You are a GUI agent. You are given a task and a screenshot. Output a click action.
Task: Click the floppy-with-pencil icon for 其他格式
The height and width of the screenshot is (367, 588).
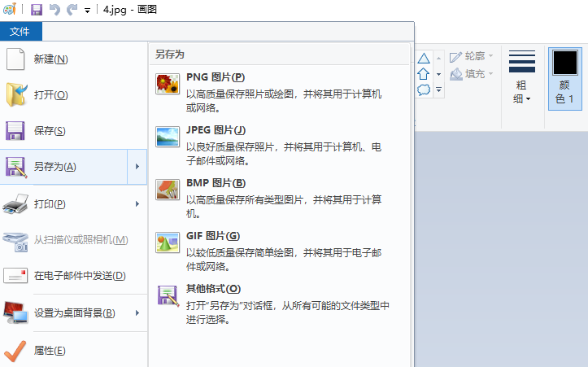(168, 295)
